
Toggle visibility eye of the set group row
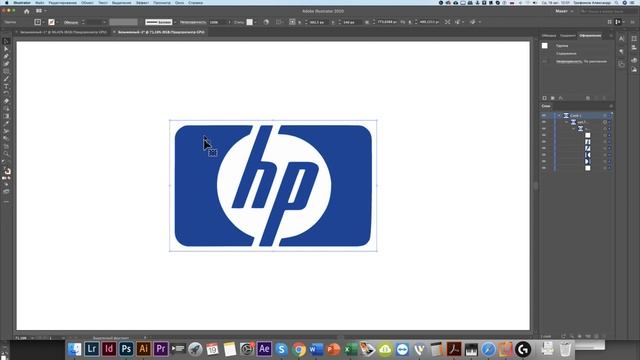(x=544, y=122)
